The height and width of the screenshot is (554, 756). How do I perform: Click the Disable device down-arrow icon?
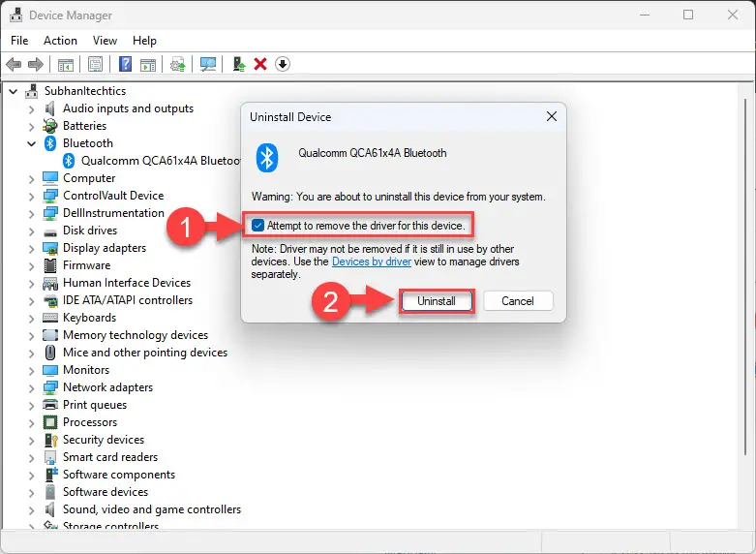[x=283, y=64]
